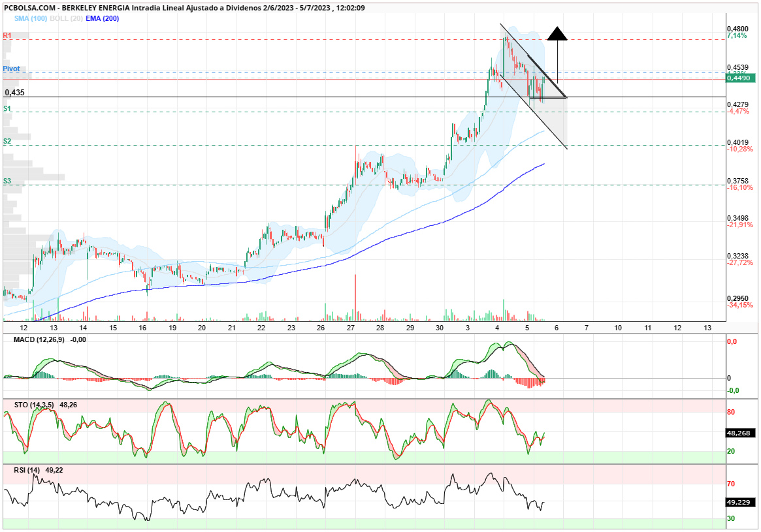The width and height of the screenshot is (761, 532).
Task: Click the 0,435 horizontal line label
Action: pyautogui.click(x=15, y=92)
